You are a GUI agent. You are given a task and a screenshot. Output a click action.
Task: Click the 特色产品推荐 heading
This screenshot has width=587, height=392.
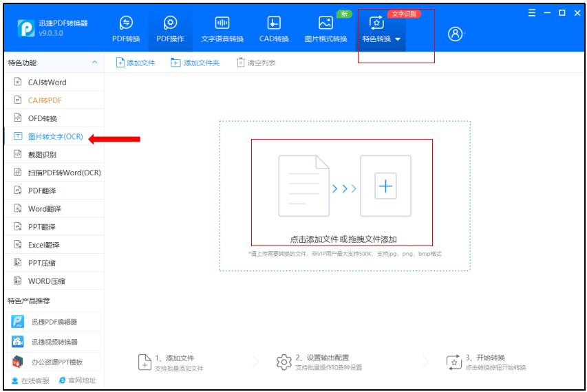(x=29, y=301)
